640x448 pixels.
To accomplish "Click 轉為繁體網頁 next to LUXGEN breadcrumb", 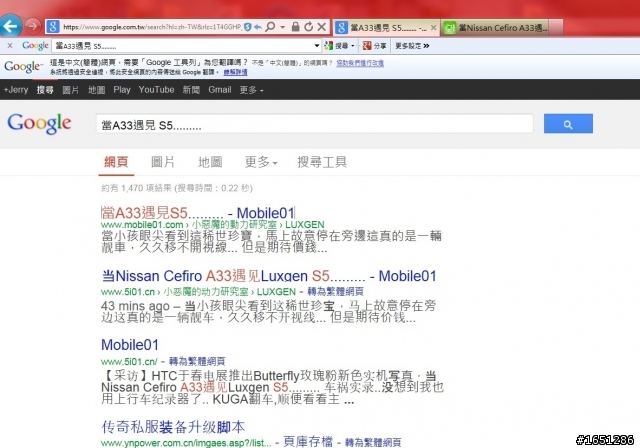I will 335,291.
